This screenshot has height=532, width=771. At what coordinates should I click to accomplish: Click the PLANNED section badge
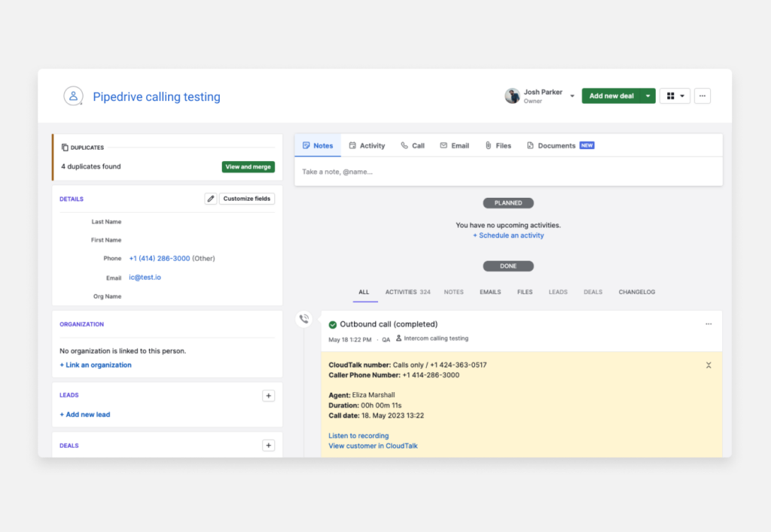(x=508, y=203)
